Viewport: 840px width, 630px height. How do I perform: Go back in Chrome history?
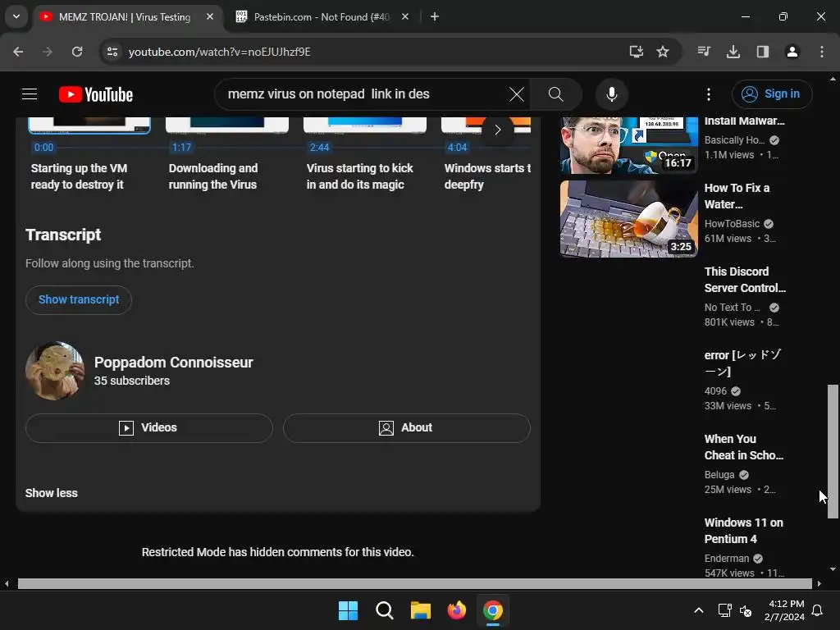coord(18,52)
